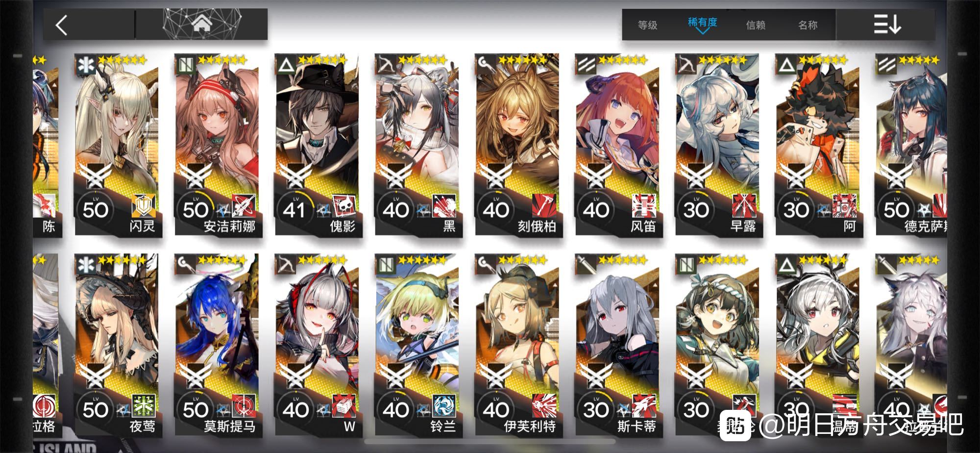This screenshot has width=980, height=453.
Task: Select operator 安洁莉娜
Action: (x=217, y=145)
